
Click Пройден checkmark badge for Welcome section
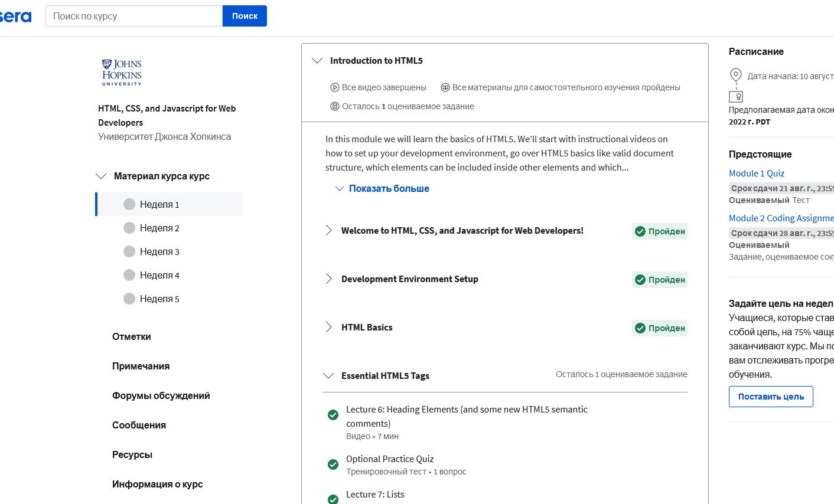pyautogui.click(x=660, y=231)
